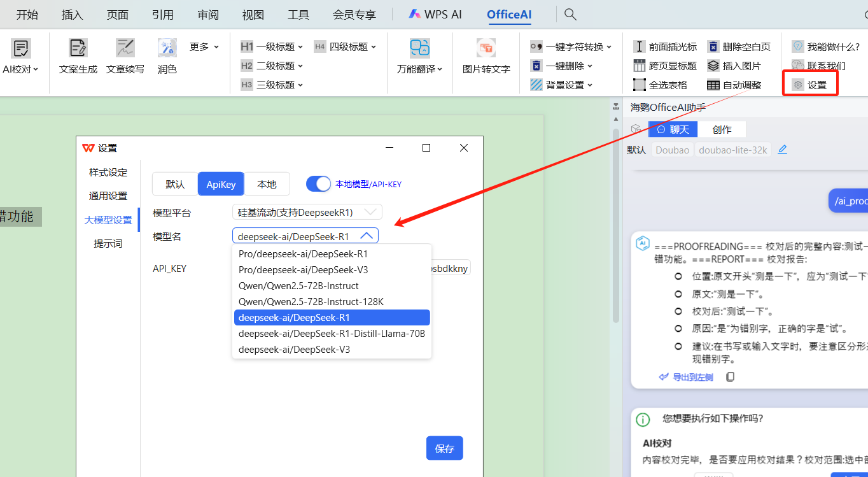This screenshot has height=477, width=868.
Task: Click the 导出到左侧 link
Action: point(686,377)
